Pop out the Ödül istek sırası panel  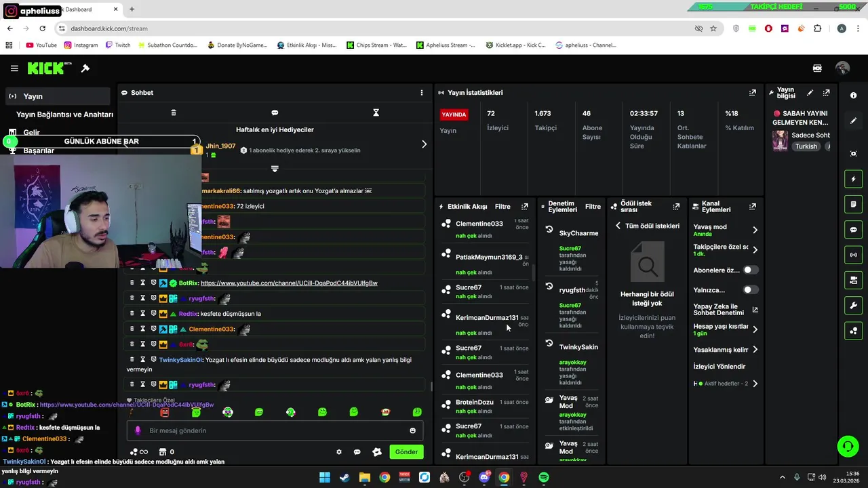(x=675, y=207)
